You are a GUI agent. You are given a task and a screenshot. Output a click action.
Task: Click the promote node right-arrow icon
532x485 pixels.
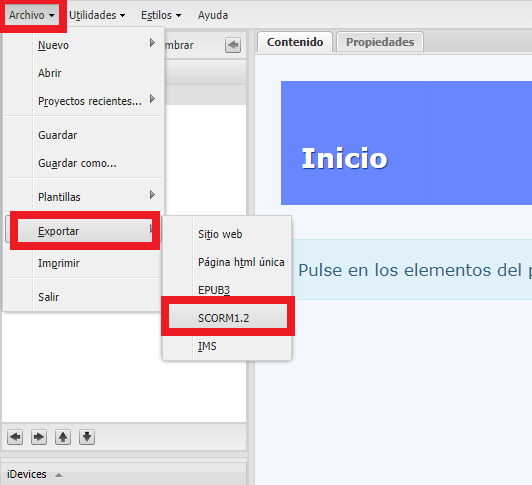(39, 437)
